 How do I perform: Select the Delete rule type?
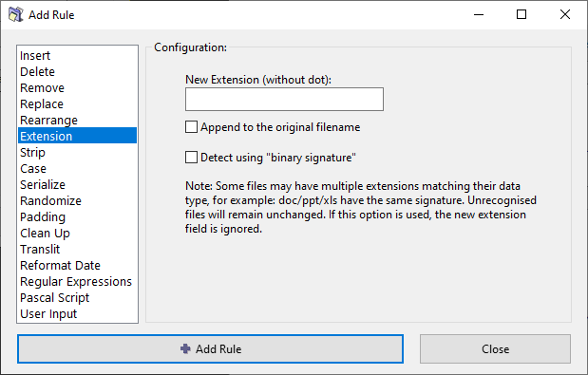pyautogui.click(x=77, y=71)
